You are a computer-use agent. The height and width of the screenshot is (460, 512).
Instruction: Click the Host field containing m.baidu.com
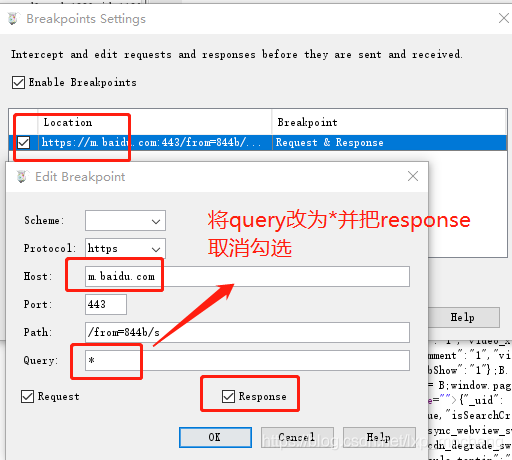[x=247, y=276]
